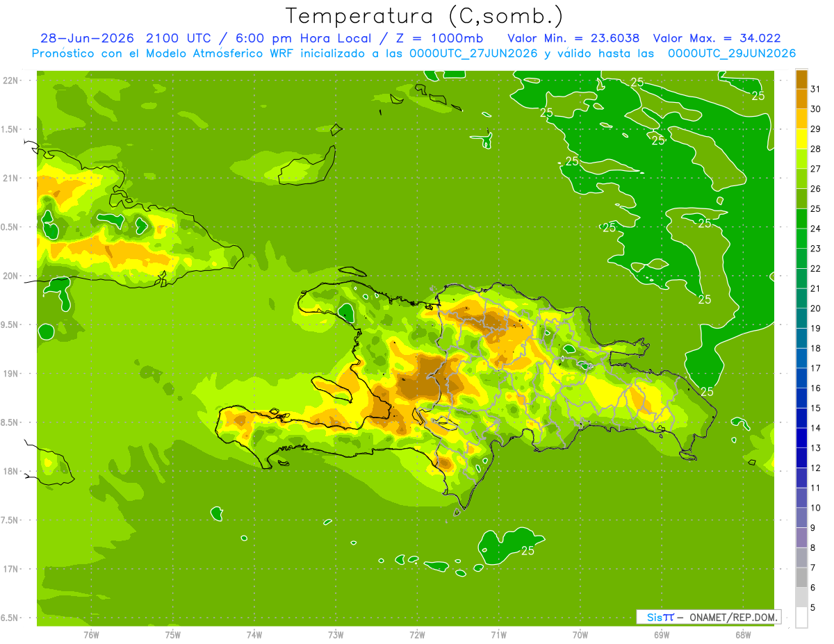Click the title "Temperatura (C,somb.)"
This screenshot has width=834, height=644.
[425, 16]
